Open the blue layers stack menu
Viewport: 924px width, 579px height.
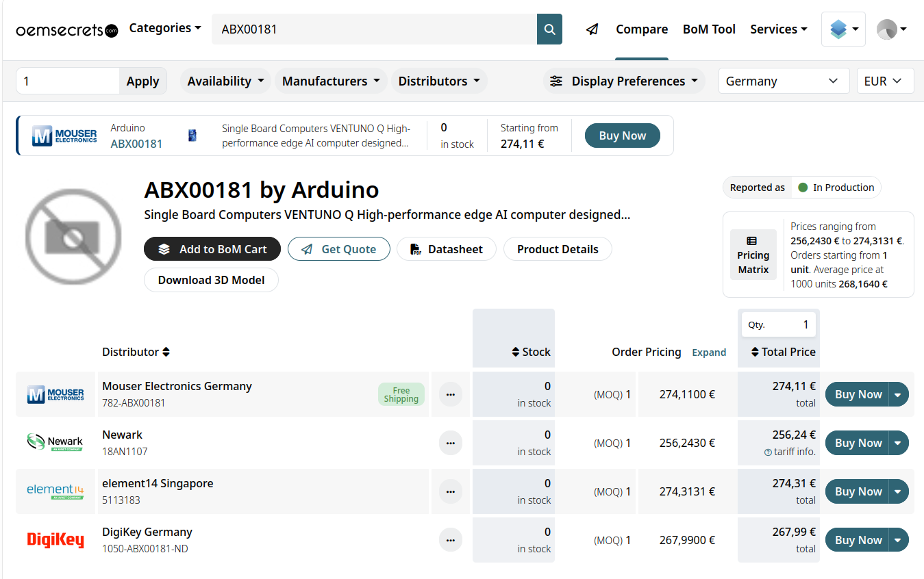(843, 29)
